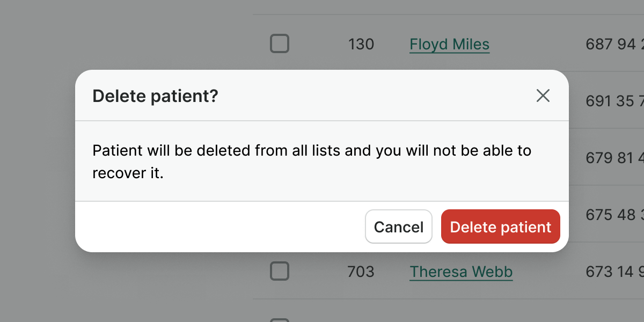Click the "Delete patient?" dialog title
The height and width of the screenshot is (322, 644).
(155, 96)
